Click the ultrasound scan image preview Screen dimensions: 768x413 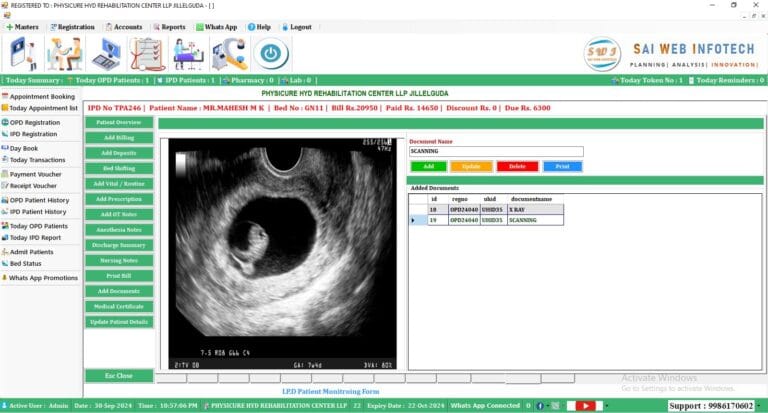pos(283,253)
